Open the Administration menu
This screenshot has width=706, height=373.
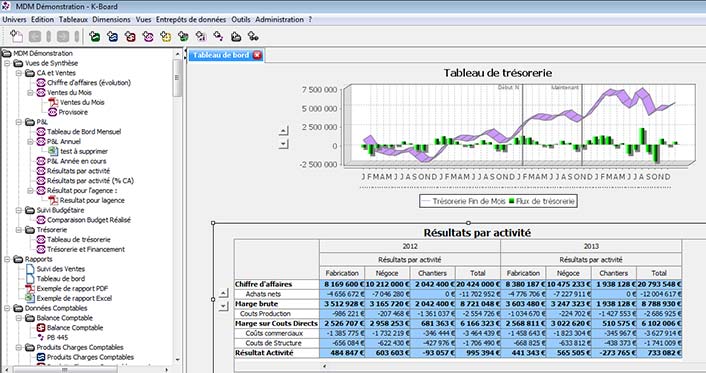click(x=279, y=19)
